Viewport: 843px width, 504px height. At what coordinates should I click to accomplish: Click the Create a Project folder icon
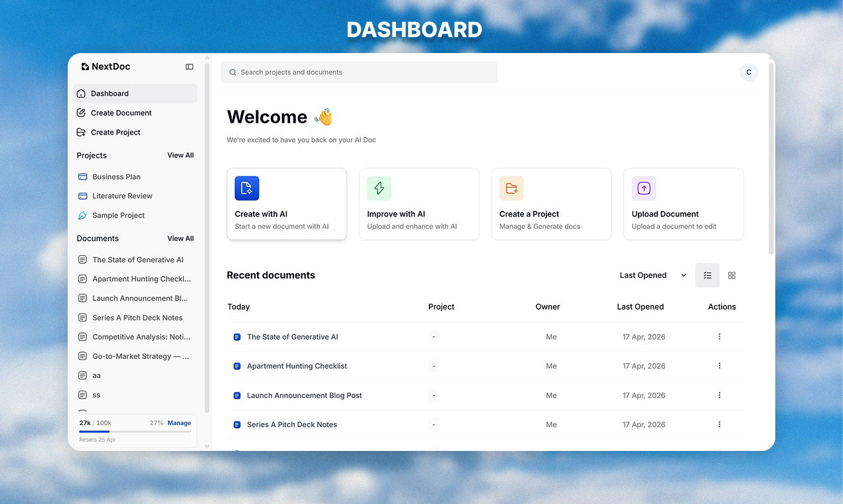pyautogui.click(x=511, y=188)
